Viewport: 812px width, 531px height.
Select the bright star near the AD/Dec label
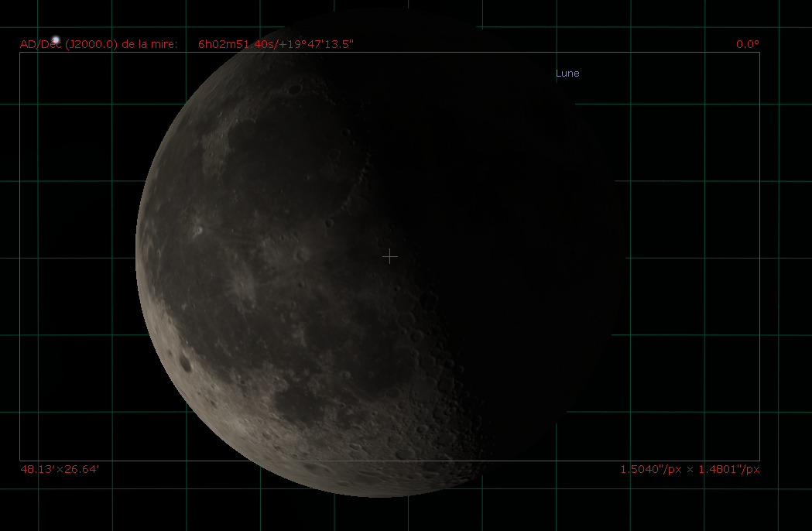tap(56, 40)
